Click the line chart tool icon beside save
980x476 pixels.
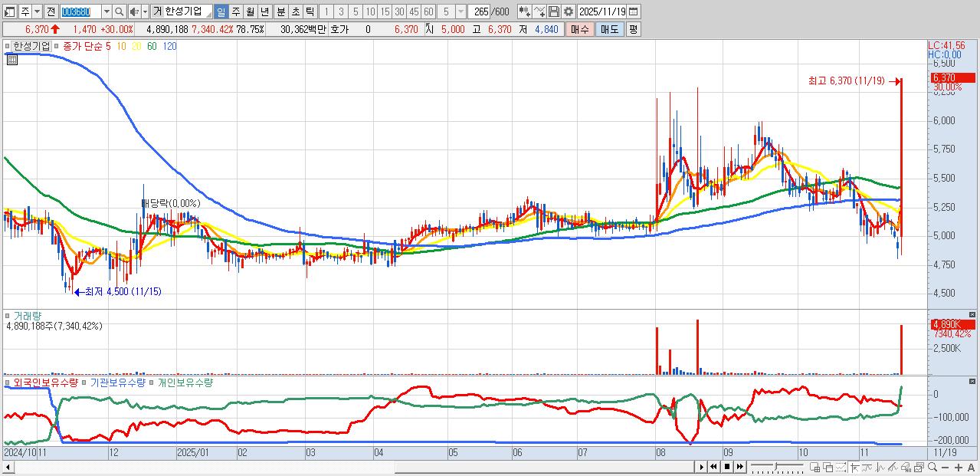point(539,11)
